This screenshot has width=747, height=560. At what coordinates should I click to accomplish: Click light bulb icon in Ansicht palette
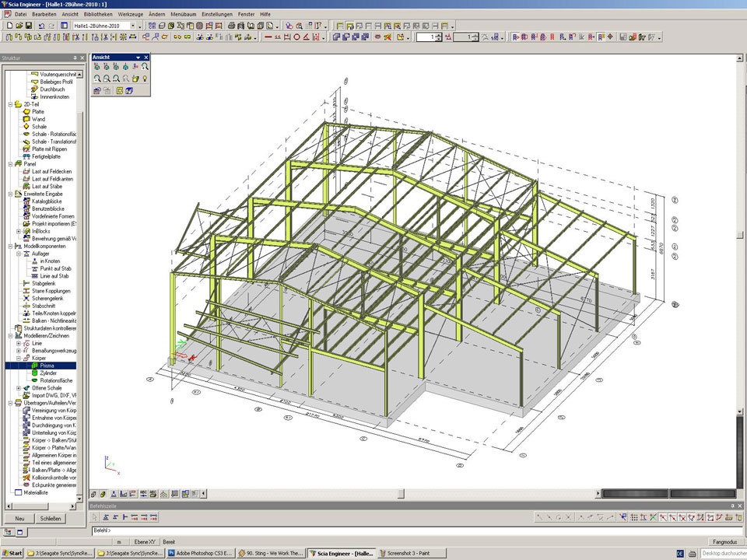(145, 79)
